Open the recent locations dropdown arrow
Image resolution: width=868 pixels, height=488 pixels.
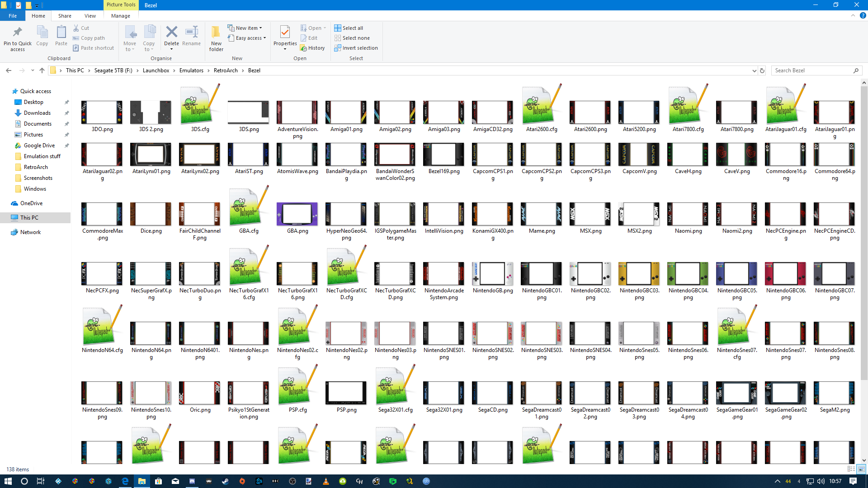[x=33, y=70]
